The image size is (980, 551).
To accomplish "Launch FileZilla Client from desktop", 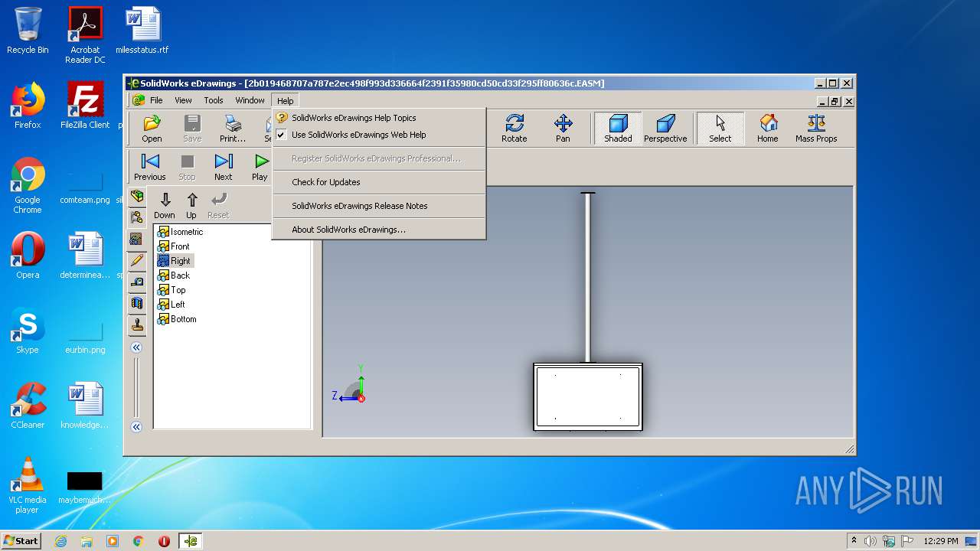I will click(x=85, y=106).
